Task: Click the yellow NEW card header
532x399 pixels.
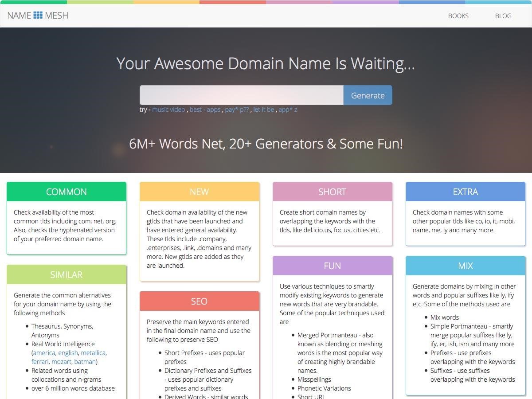Action: pyautogui.click(x=199, y=192)
